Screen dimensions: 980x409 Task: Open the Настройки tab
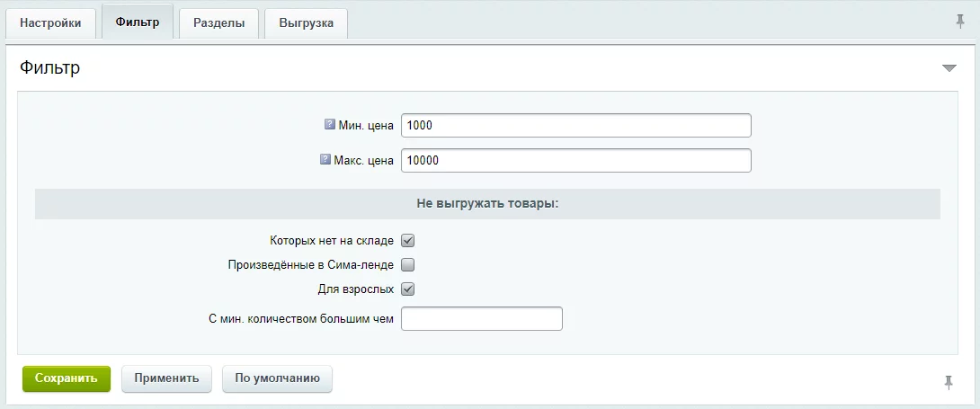pyautogui.click(x=50, y=23)
